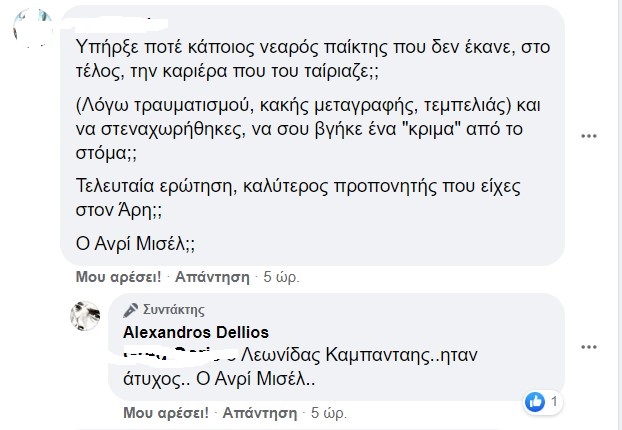Click the Συντάκτης author label
This screenshot has width=622, height=430.
point(174,310)
